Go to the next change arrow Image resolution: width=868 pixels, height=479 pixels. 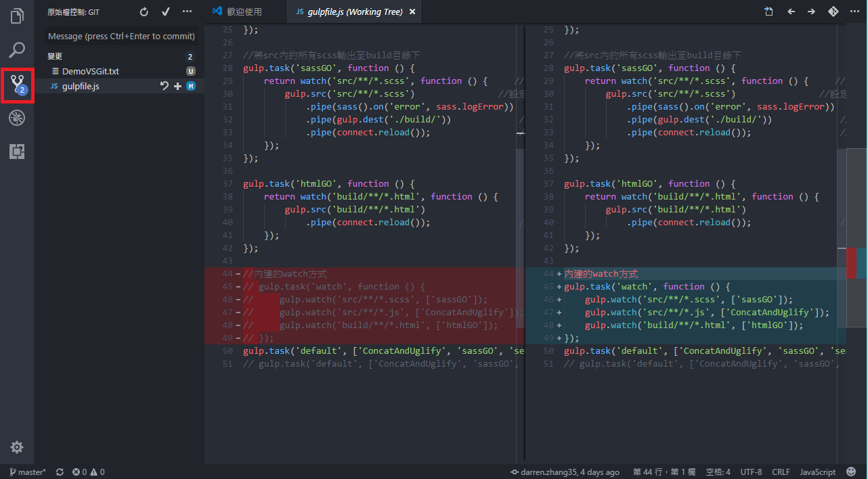(811, 12)
